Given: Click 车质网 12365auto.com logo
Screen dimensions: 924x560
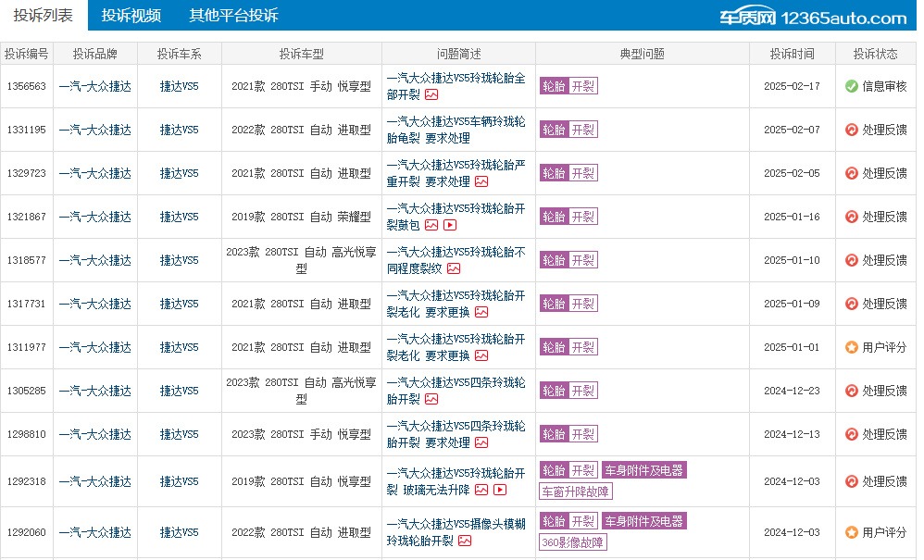Looking at the screenshot, I should coord(813,17).
